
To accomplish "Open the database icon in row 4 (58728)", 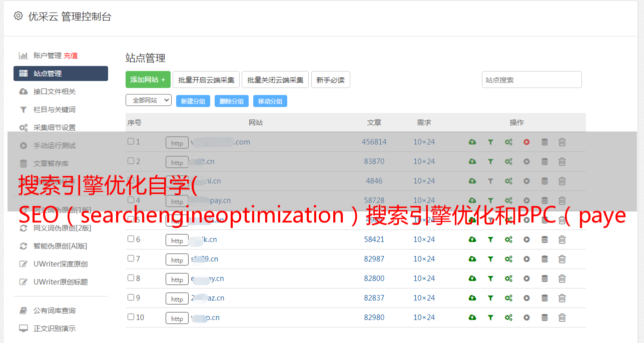I will pos(544,200).
